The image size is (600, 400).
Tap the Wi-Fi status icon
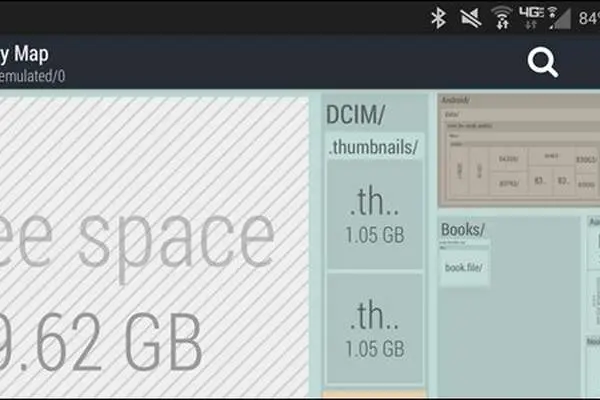(502, 17)
